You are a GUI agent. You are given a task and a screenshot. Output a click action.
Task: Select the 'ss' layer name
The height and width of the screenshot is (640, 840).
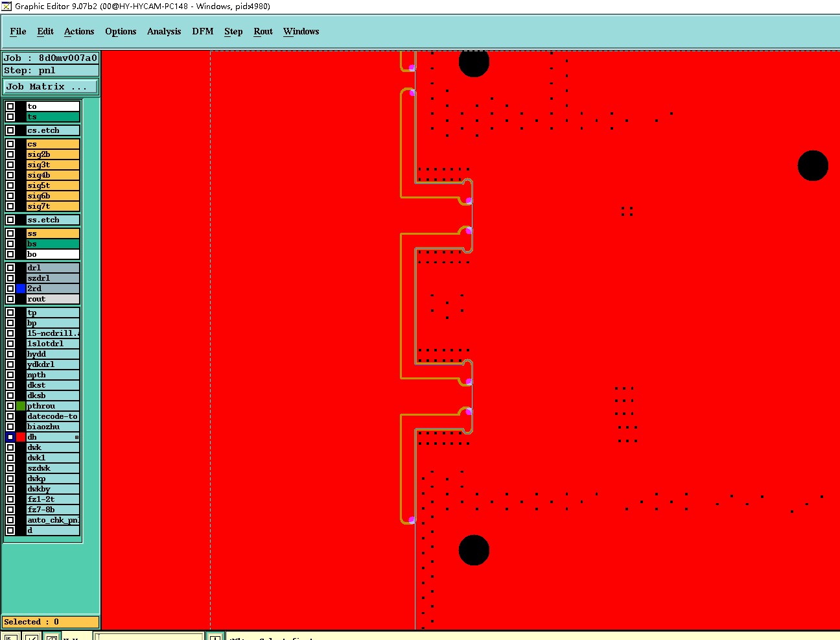(53, 233)
